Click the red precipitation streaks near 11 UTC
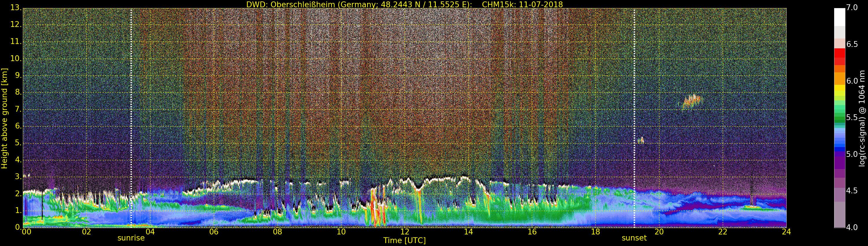 [x=378, y=207]
